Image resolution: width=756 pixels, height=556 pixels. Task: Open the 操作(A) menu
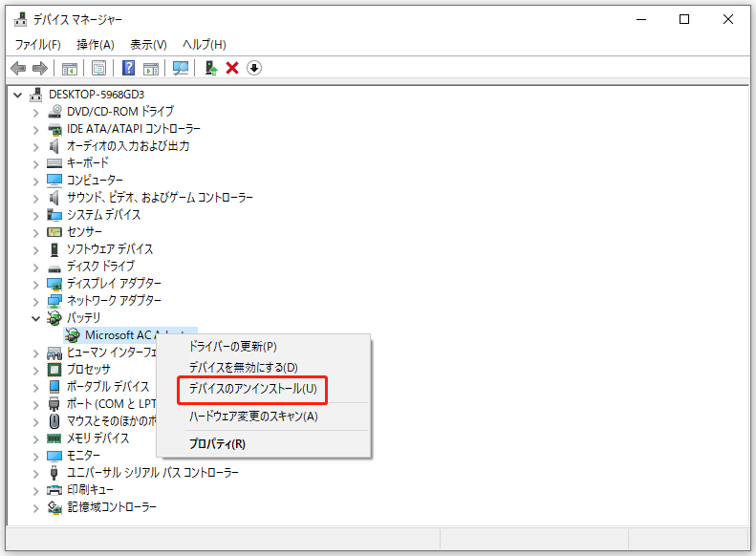(x=95, y=45)
